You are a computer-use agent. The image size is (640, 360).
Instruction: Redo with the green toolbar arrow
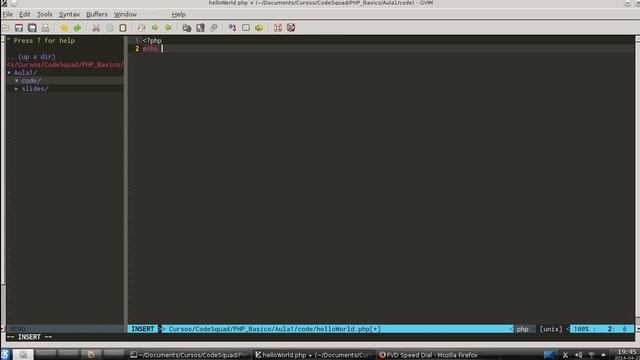77,28
